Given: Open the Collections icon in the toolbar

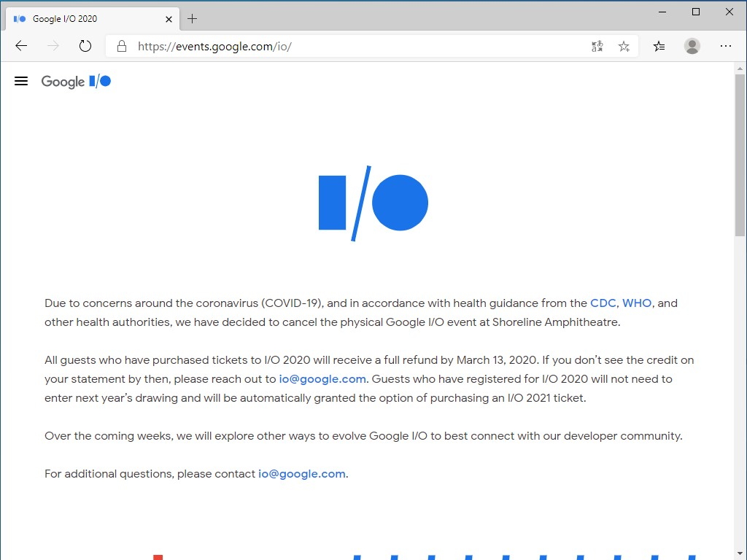Looking at the screenshot, I should 659,45.
